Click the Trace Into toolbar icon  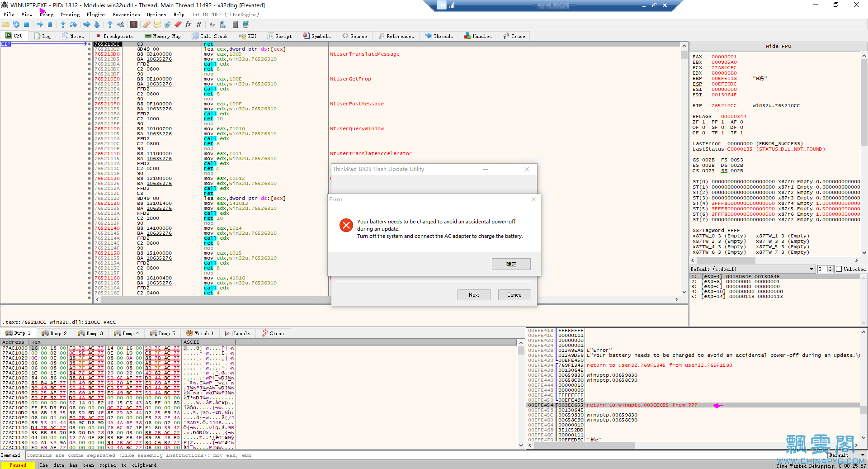(86, 24)
